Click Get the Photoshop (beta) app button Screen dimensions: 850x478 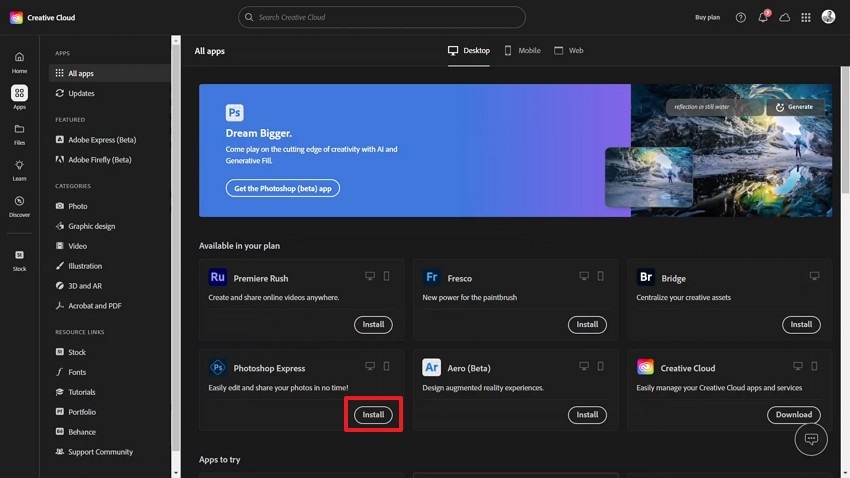pyautogui.click(x=282, y=189)
